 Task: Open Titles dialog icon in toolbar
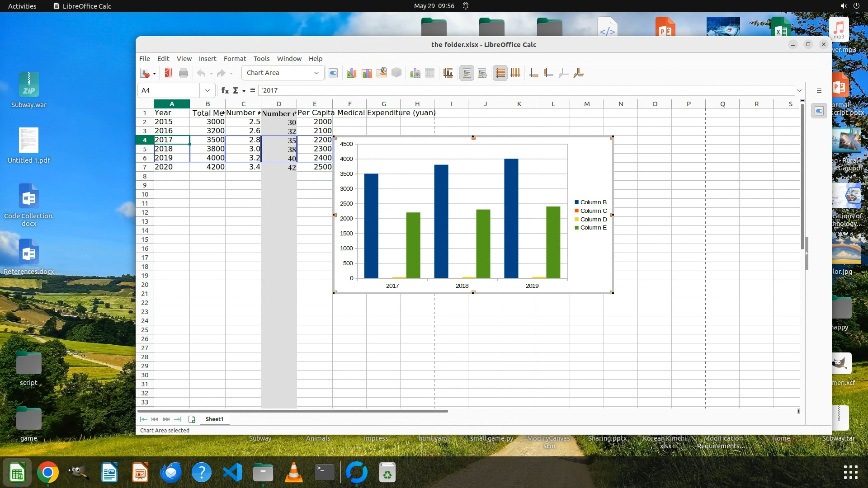tap(448, 73)
